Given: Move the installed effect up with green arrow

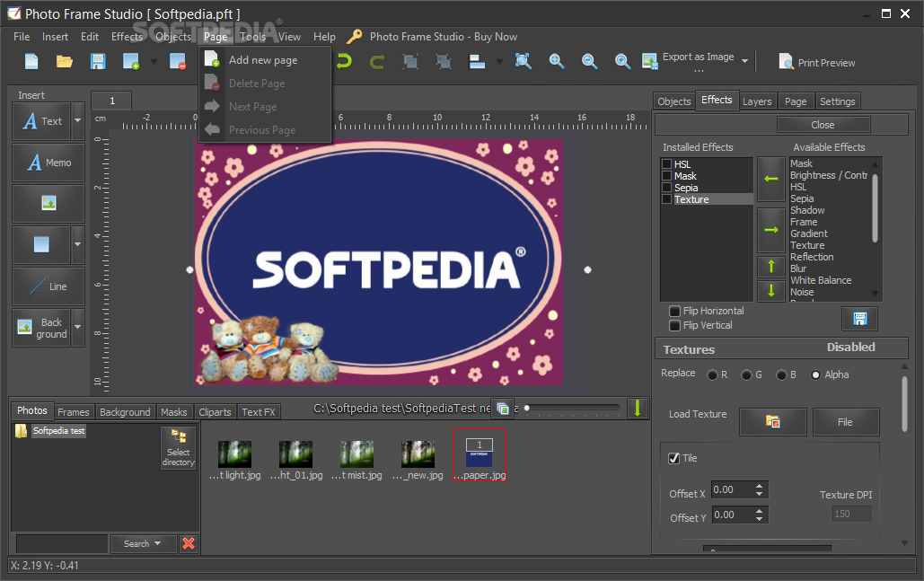Looking at the screenshot, I should 770,267.
